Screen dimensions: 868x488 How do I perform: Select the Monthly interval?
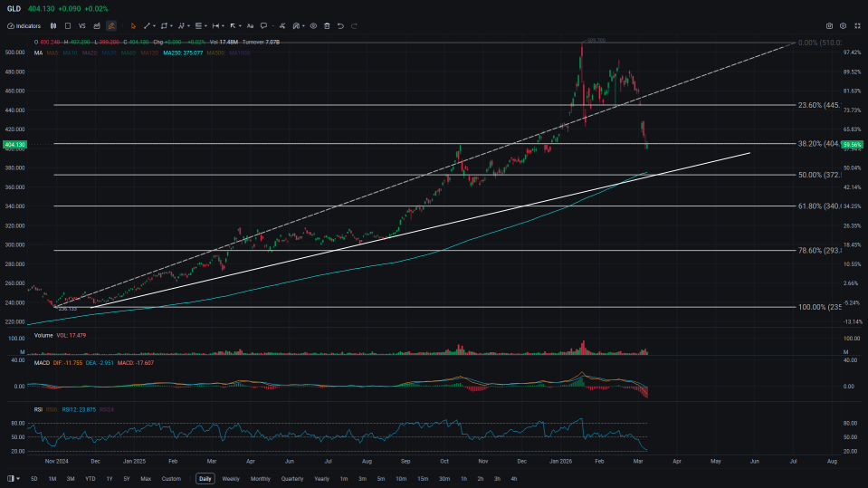pos(260,479)
